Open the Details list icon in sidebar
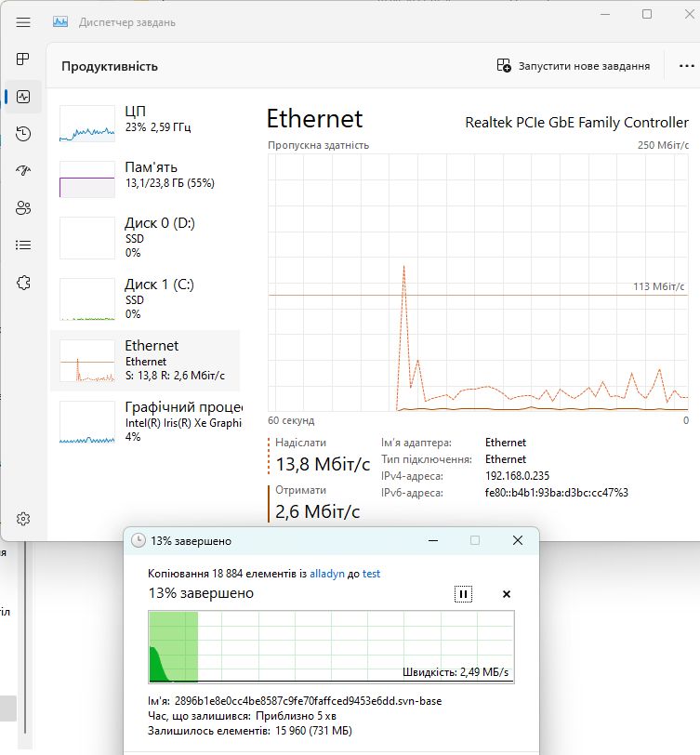 click(23, 245)
